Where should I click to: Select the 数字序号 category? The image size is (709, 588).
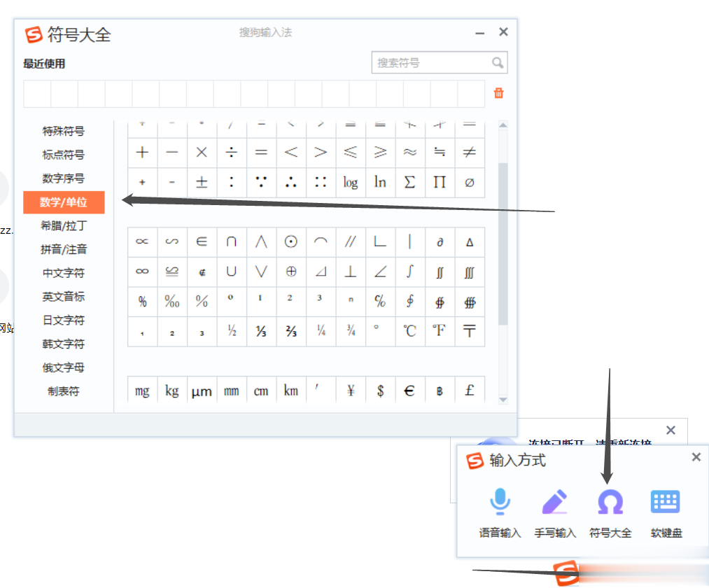(64, 178)
